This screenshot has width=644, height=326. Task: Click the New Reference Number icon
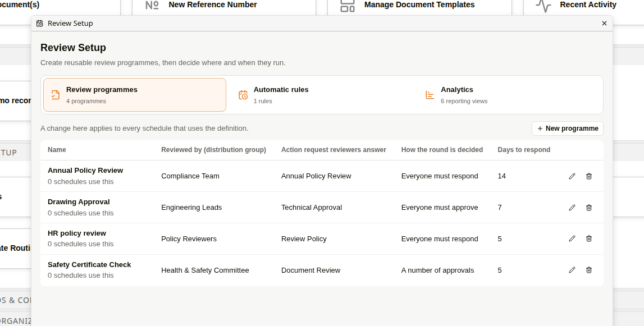pos(152,5)
